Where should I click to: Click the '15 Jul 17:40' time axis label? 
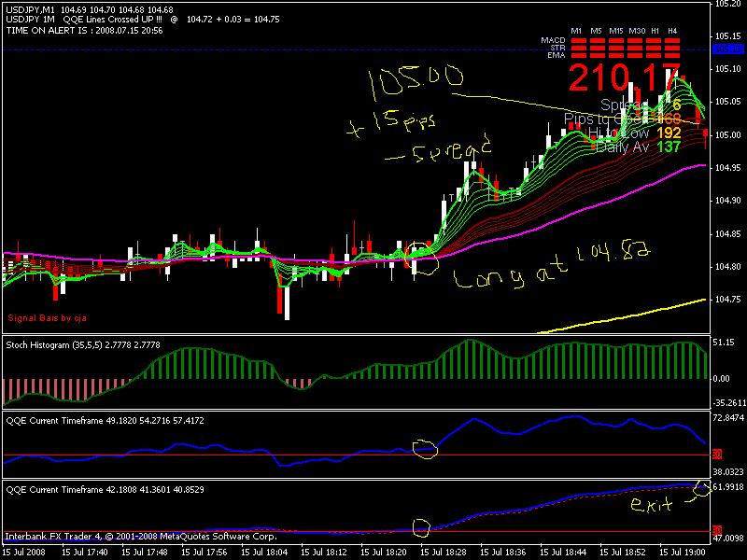84,553
